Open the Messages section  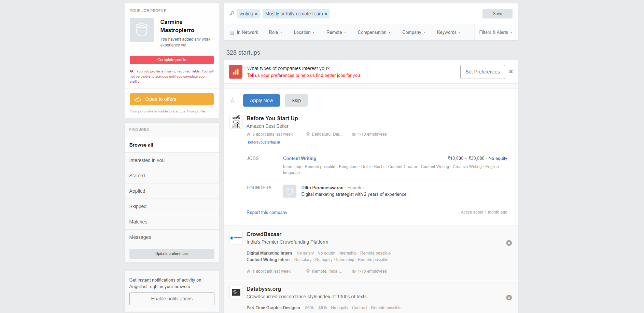[x=172, y=237]
